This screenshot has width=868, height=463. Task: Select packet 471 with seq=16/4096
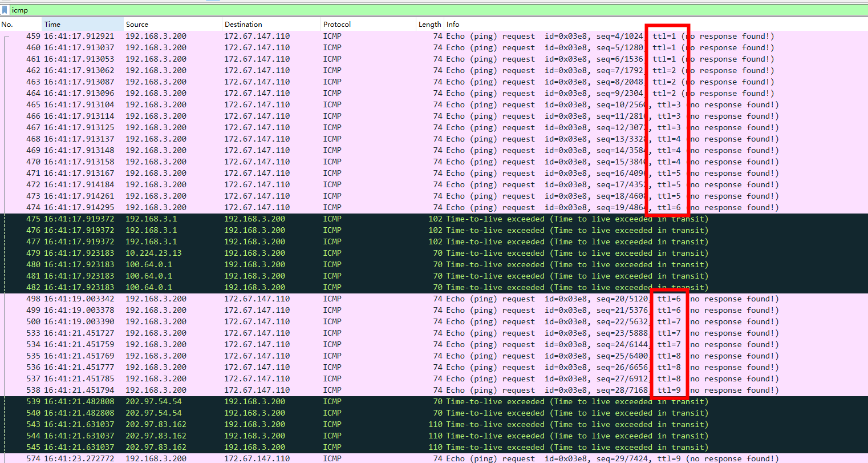434,173
